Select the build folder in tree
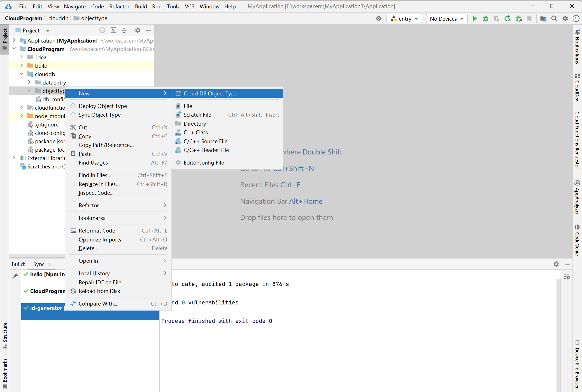The width and height of the screenshot is (582, 392). (x=41, y=66)
